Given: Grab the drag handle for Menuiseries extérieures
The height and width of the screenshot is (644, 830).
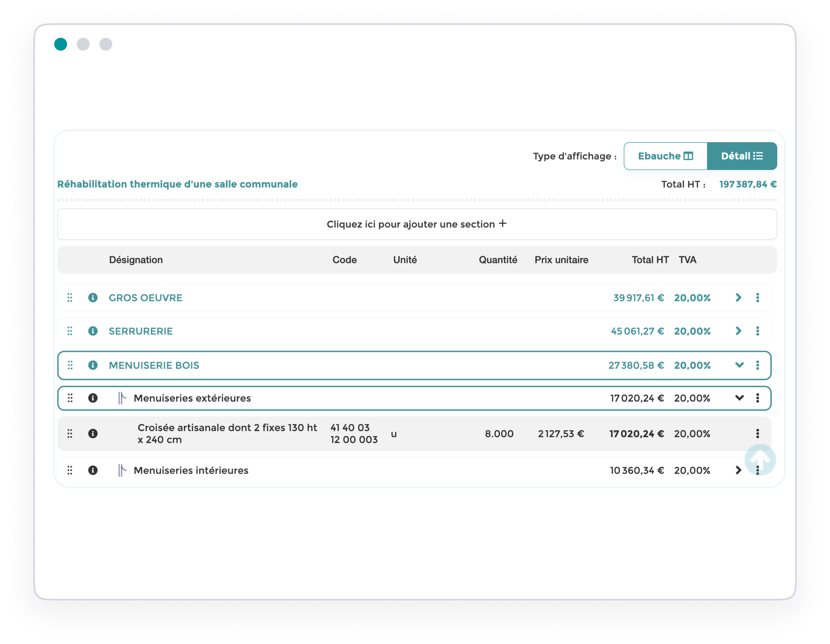Looking at the screenshot, I should point(70,398).
